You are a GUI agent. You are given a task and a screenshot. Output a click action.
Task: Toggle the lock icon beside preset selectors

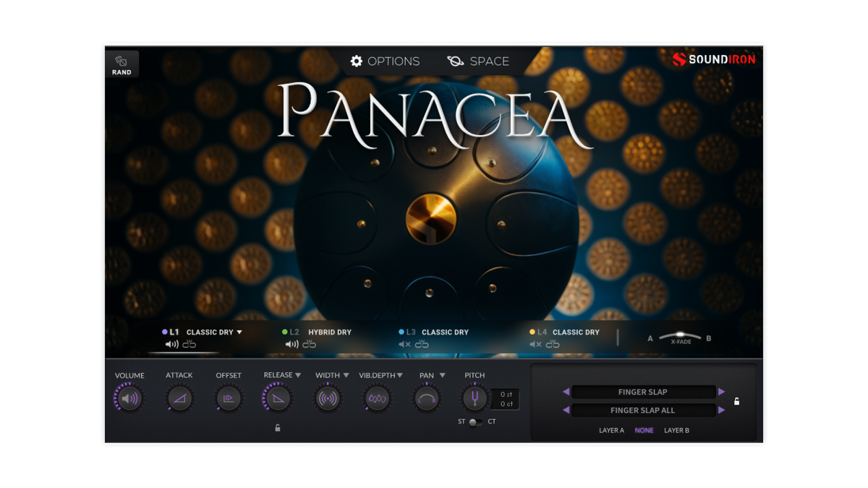(736, 401)
